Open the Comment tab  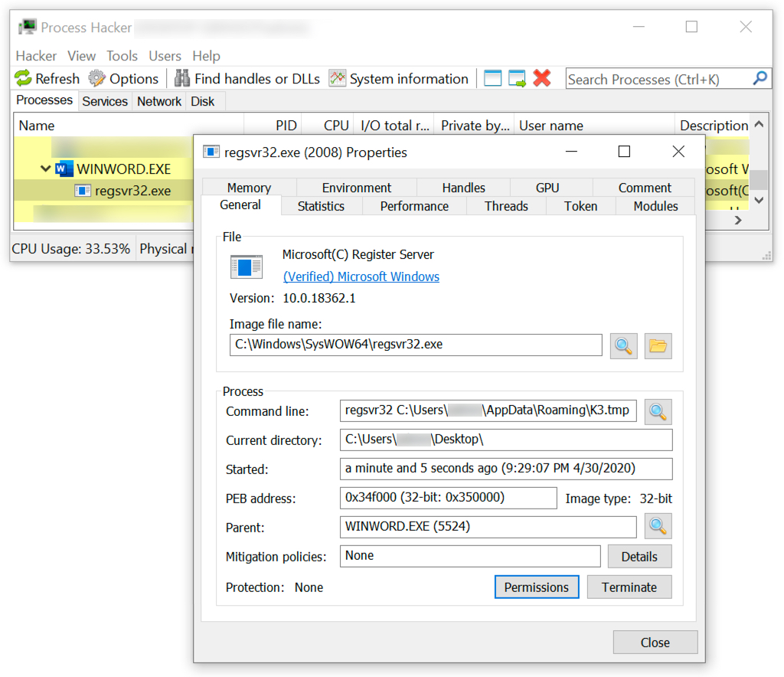click(x=645, y=188)
